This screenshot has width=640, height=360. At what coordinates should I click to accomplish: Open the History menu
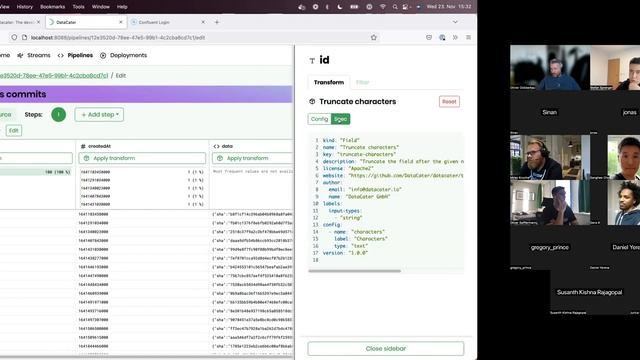[24, 7]
